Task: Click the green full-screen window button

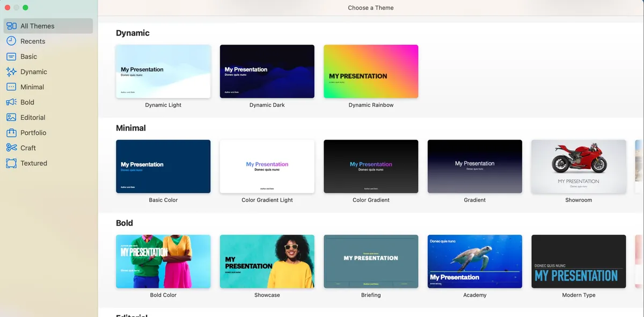Action: [x=25, y=8]
